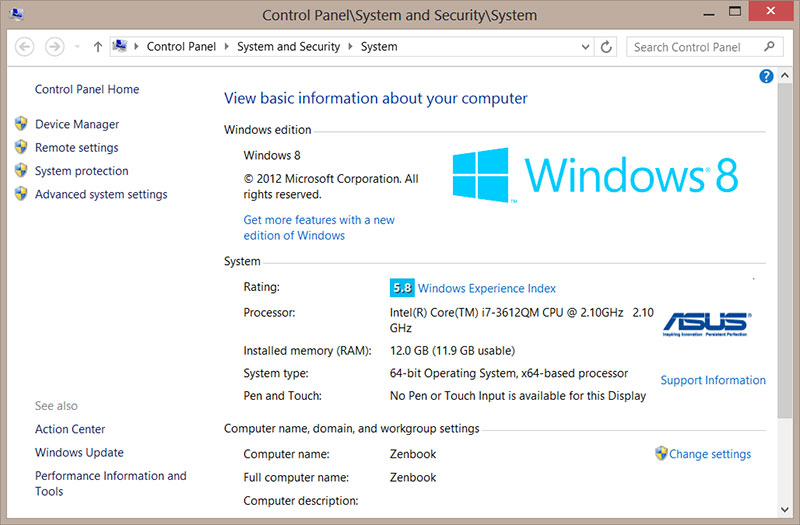The image size is (800, 525).
Task: Click the computer icon in address bar
Action: 120,46
